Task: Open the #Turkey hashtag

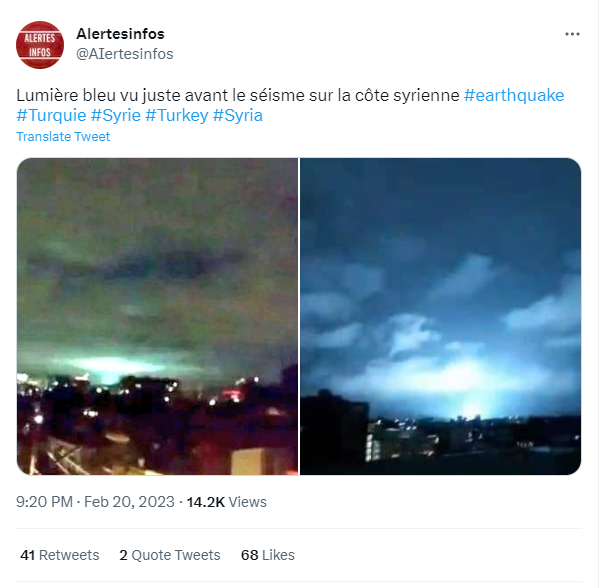Action: click(177, 115)
